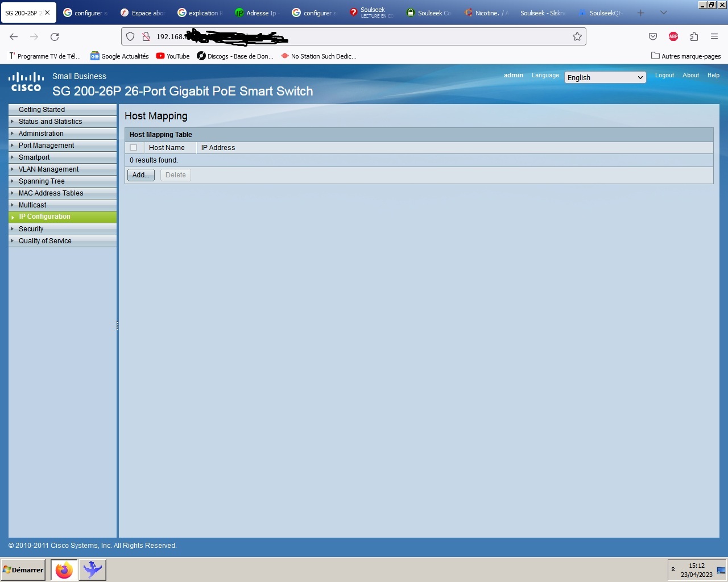This screenshot has height=582, width=728.
Task: Expand the Security menu
Action: pos(63,229)
